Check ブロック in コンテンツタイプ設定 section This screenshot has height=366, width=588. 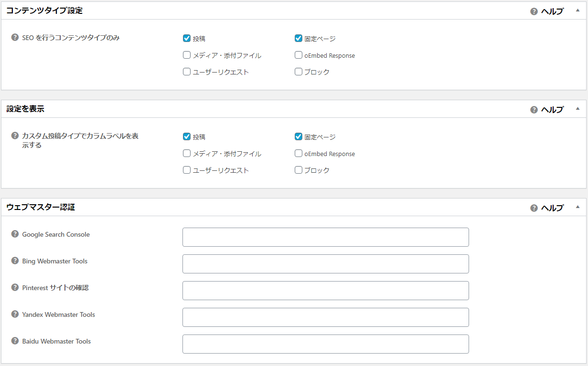point(299,72)
